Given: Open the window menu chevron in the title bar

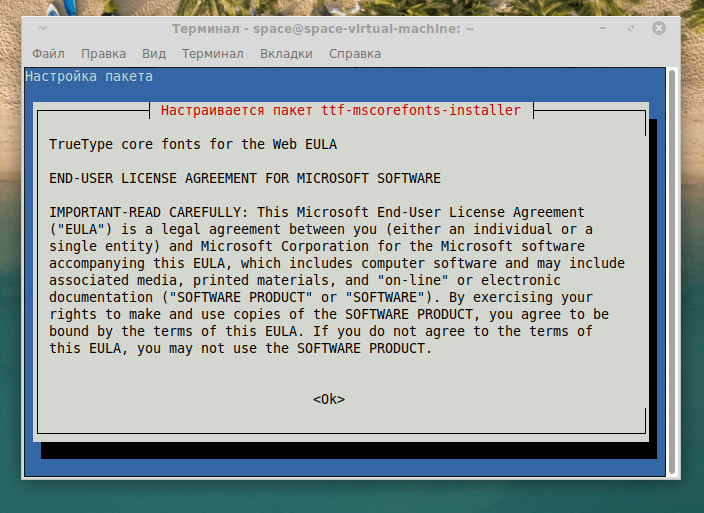Looking at the screenshot, I should [x=43, y=28].
